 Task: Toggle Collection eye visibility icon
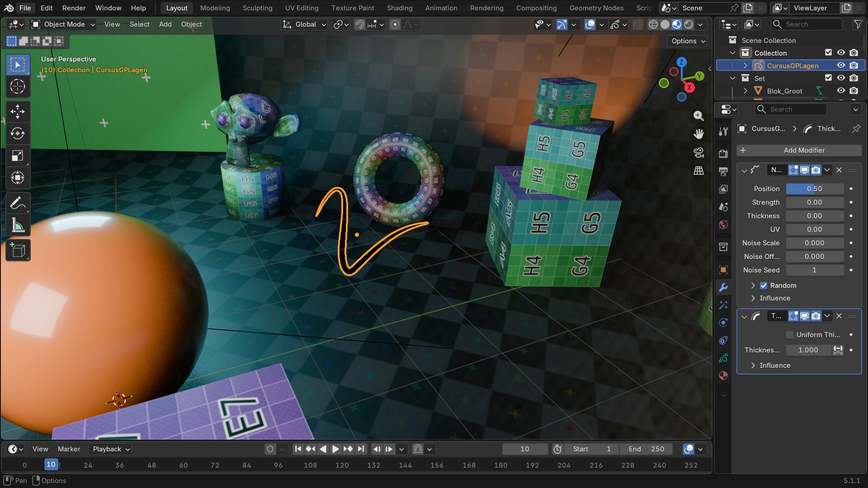(x=841, y=53)
